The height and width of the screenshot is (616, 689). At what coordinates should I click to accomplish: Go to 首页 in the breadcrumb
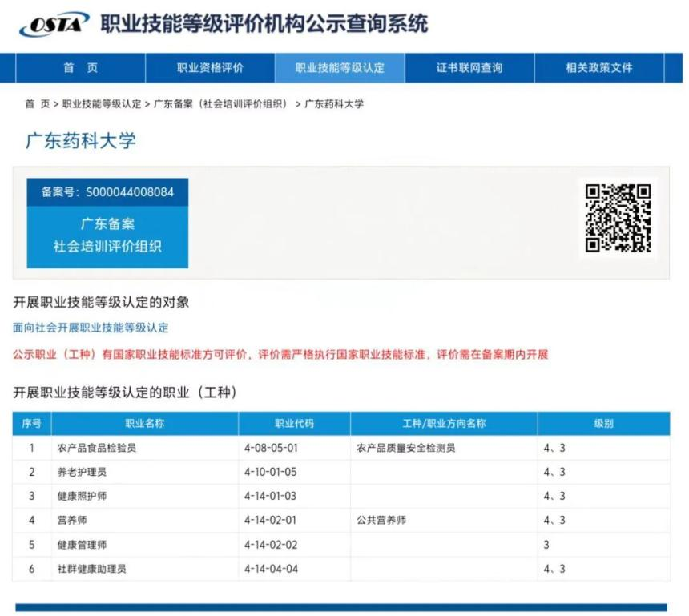point(38,103)
